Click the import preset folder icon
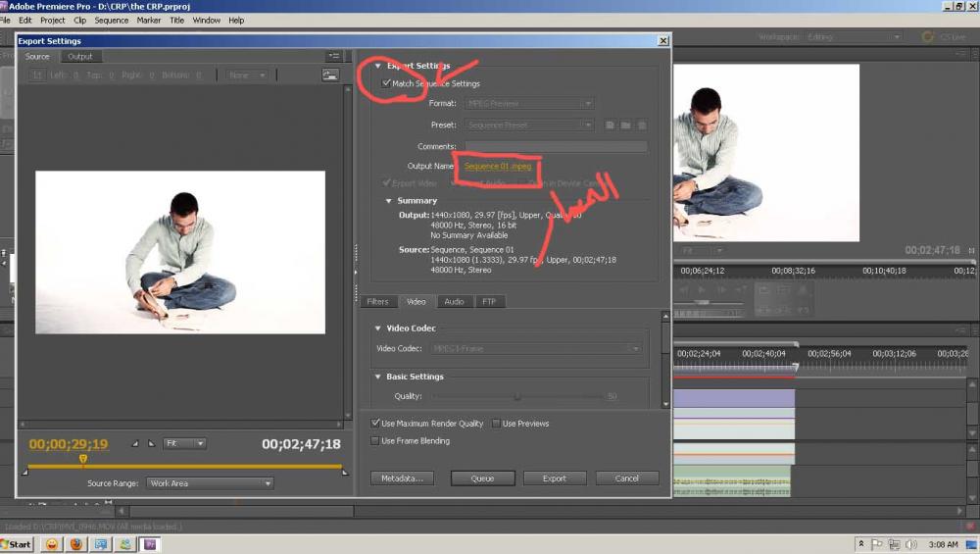The height and width of the screenshot is (554, 980). [625, 126]
